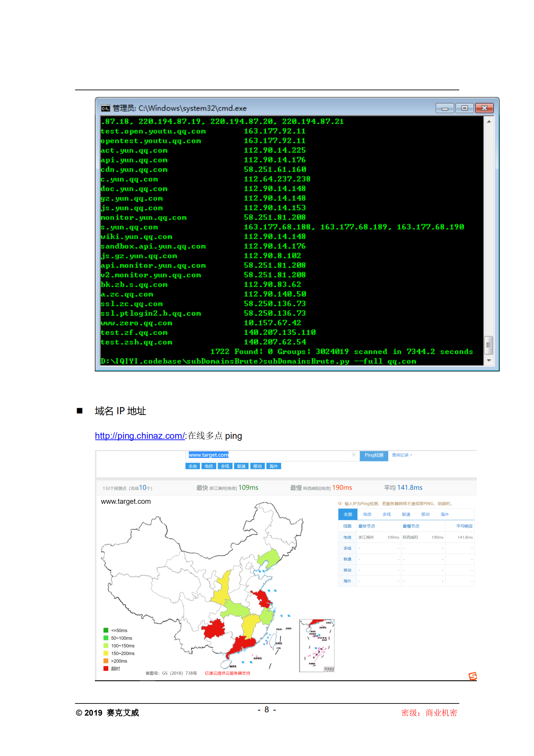This screenshot has width=534, height=756.
Task: Click the 141.8ms cell in table
Action: [x=465, y=537]
